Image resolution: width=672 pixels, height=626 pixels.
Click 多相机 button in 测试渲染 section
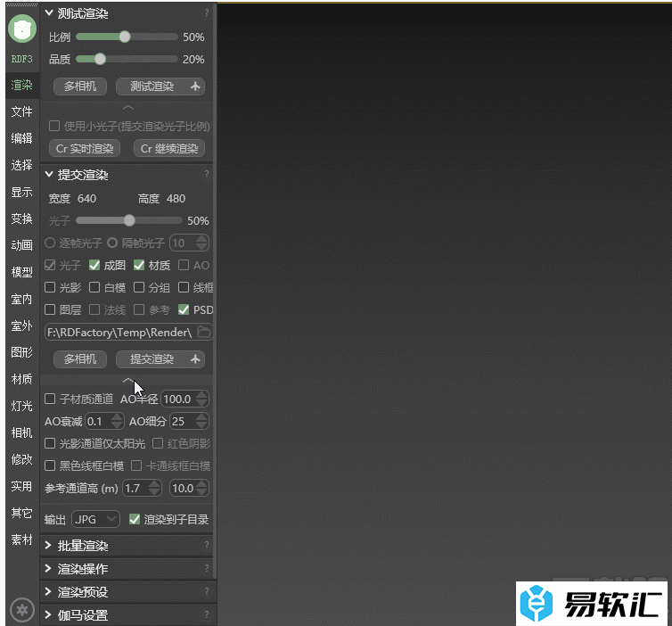click(80, 86)
